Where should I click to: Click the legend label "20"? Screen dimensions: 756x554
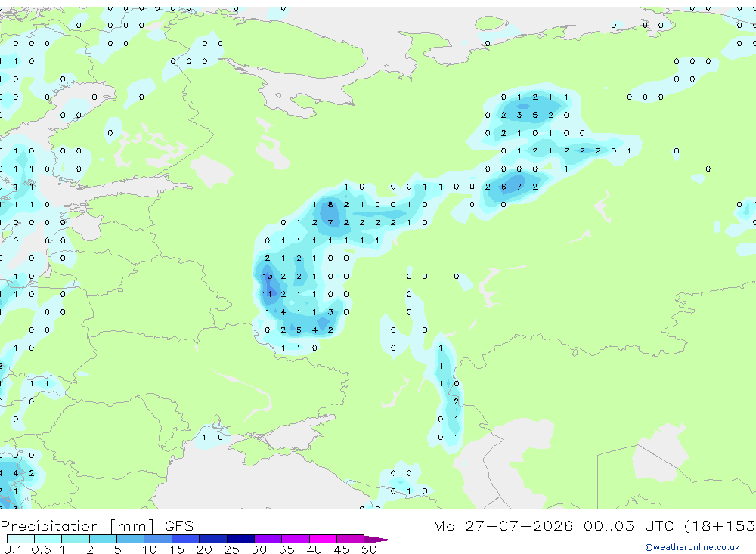click(204, 549)
